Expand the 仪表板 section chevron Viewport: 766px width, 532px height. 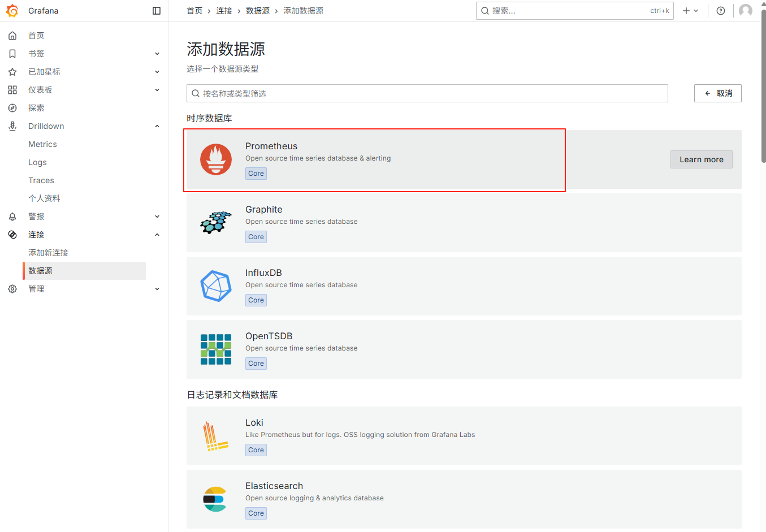click(x=157, y=90)
